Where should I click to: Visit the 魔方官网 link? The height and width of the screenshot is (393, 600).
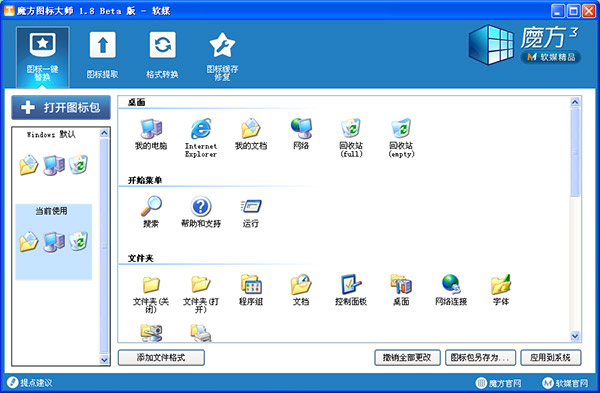[x=498, y=383]
